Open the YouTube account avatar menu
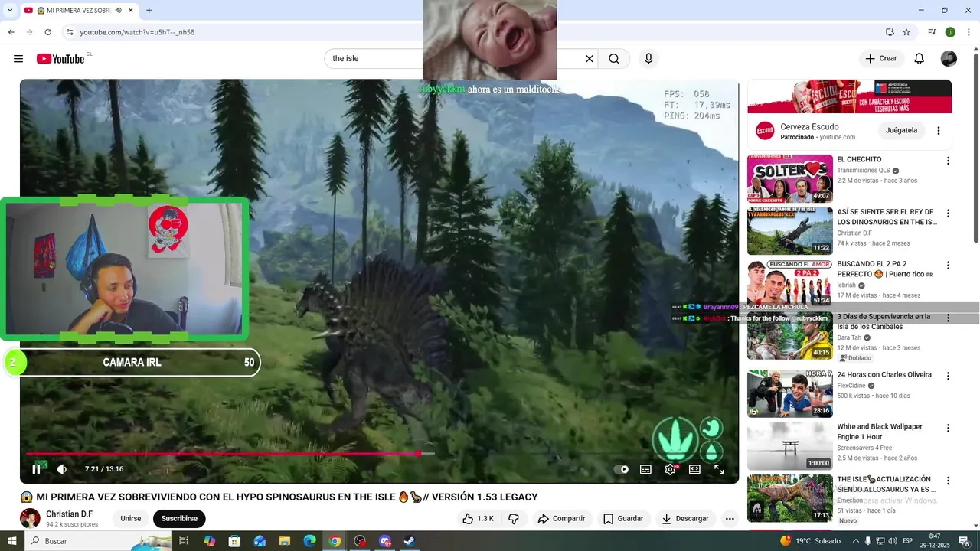The height and width of the screenshot is (551, 980). (949, 59)
